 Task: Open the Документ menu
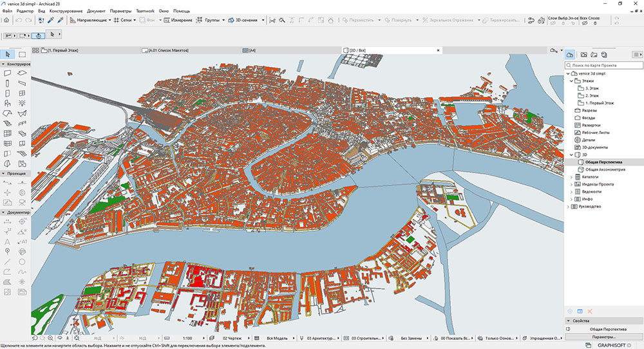click(96, 11)
